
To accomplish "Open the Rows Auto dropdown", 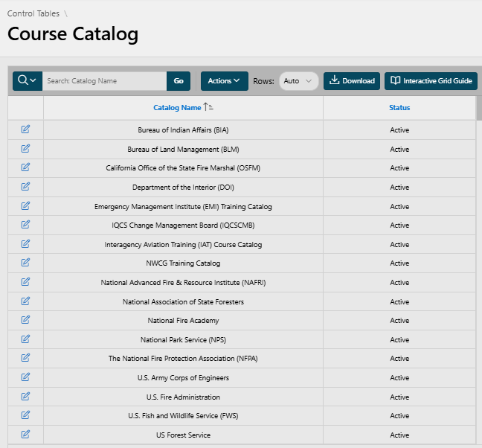I will (298, 81).
